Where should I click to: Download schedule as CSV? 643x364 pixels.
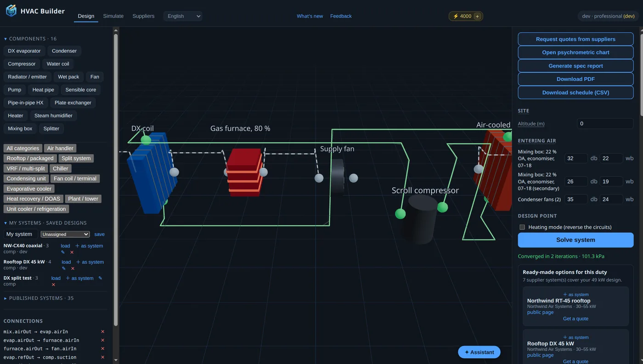click(575, 92)
